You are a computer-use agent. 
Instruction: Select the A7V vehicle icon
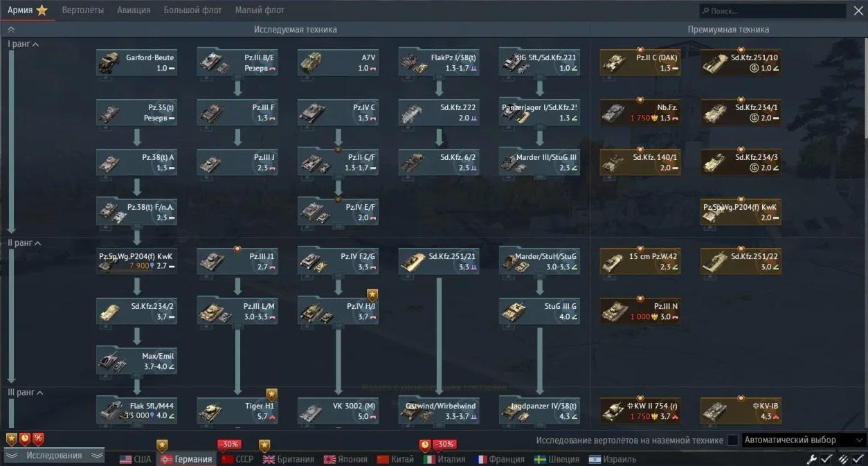coord(311,63)
